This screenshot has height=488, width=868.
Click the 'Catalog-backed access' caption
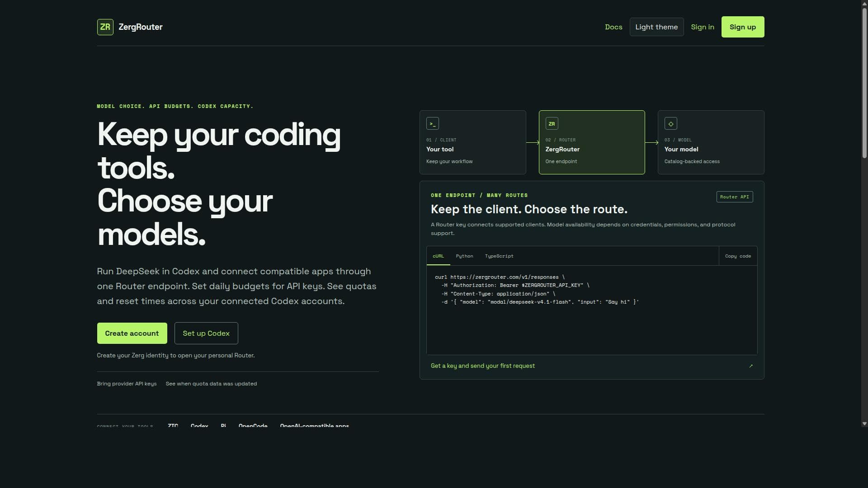pyautogui.click(x=692, y=161)
